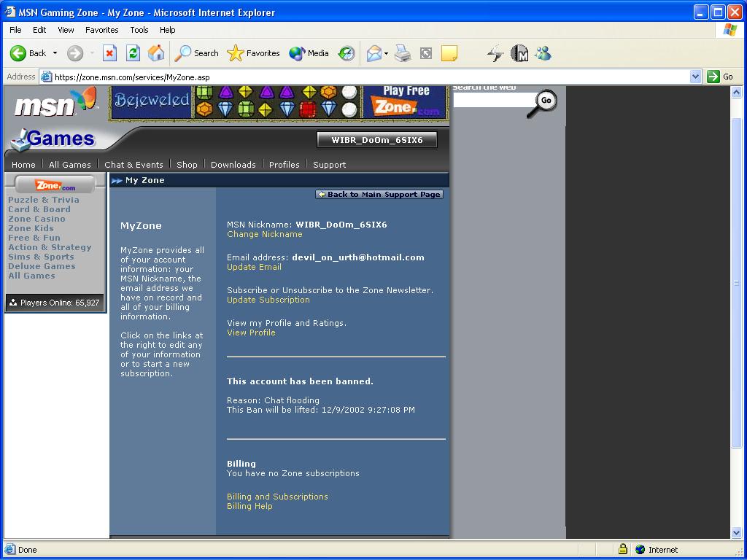This screenshot has width=747, height=560.
Task: Open the address bar dropdown arrow
Action: 695,77
